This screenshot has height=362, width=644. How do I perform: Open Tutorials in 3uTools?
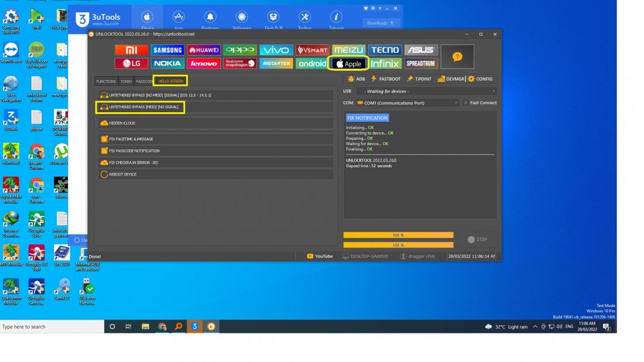click(337, 19)
